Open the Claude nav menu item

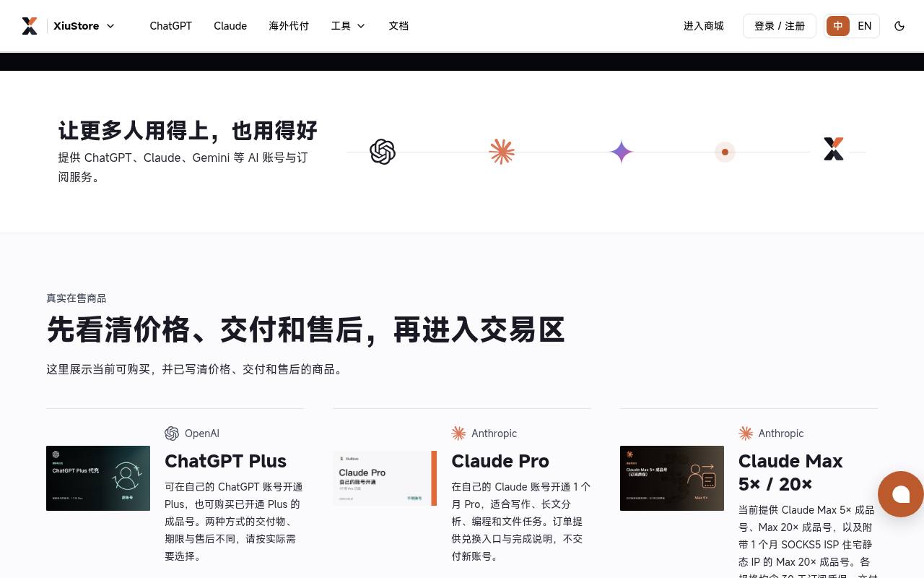click(x=230, y=26)
